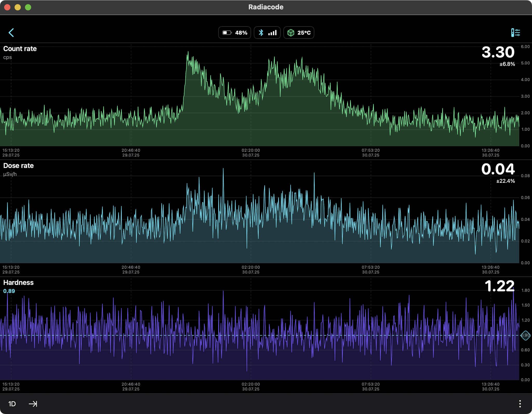The width and height of the screenshot is (532, 414).
Task: Click the 1.22 hardness value
Action: click(x=500, y=286)
